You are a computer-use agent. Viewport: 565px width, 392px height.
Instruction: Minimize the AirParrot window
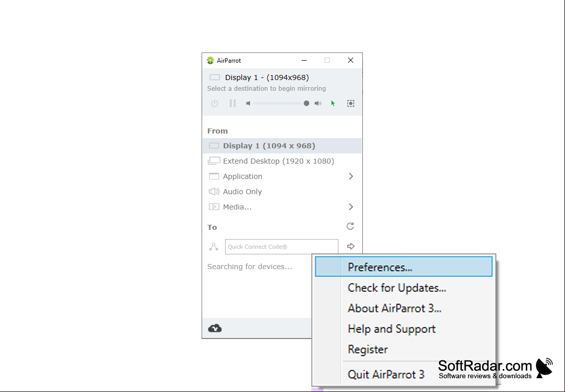click(x=304, y=61)
